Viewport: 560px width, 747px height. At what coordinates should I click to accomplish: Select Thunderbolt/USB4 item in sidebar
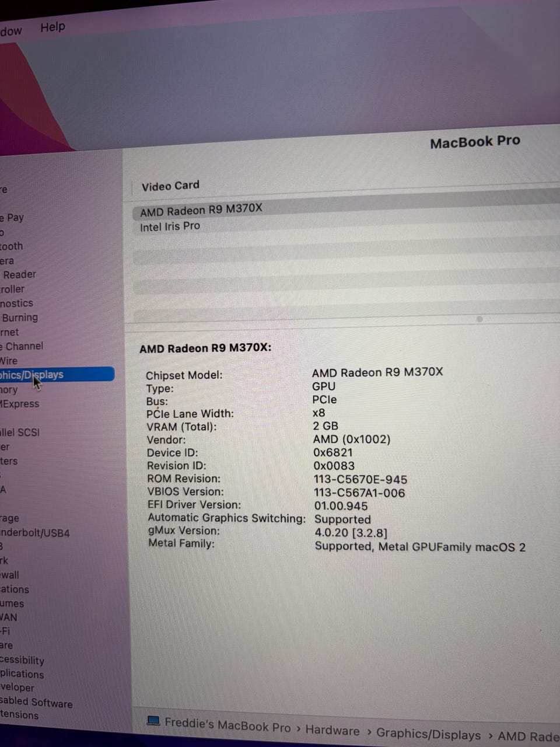pyautogui.click(x=35, y=532)
